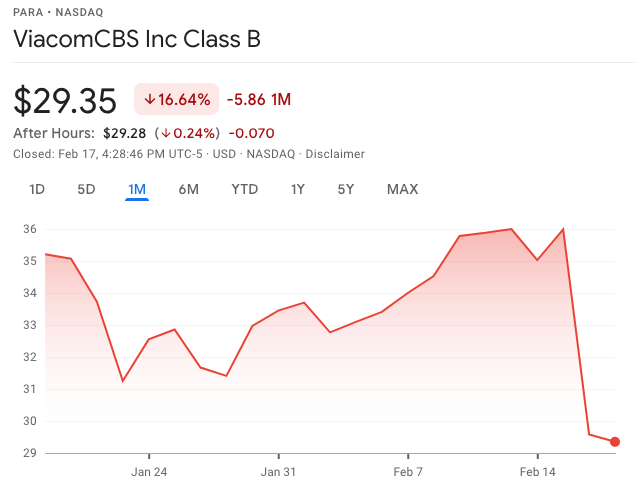The width and height of the screenshot is (635, 498).
Task: Select the 1M range tab
Action: (x=137, y=189)
